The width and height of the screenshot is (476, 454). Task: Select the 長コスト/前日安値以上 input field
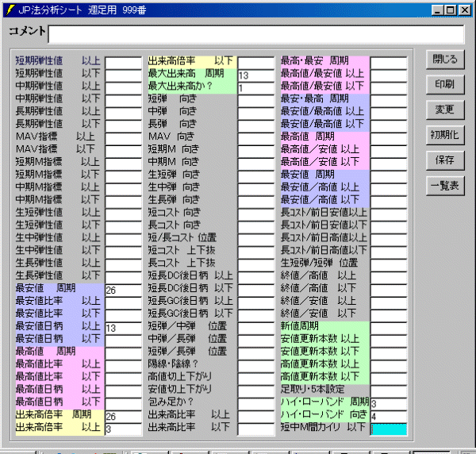tap(389, 214)
